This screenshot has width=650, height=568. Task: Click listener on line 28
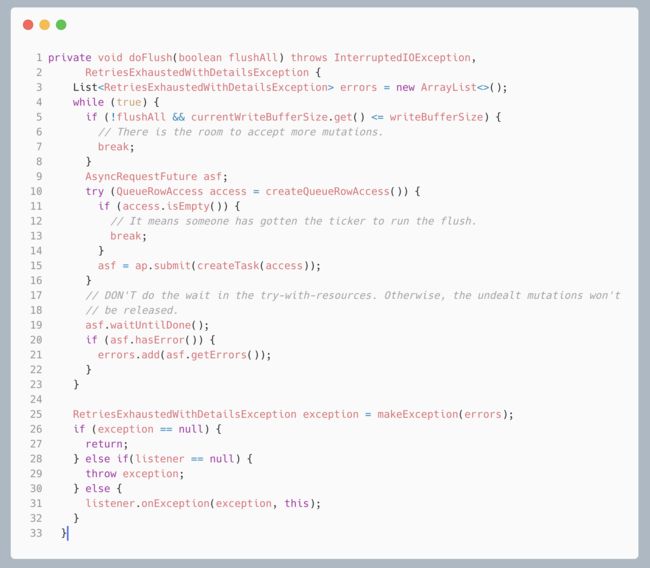click(x=160, y=459)
